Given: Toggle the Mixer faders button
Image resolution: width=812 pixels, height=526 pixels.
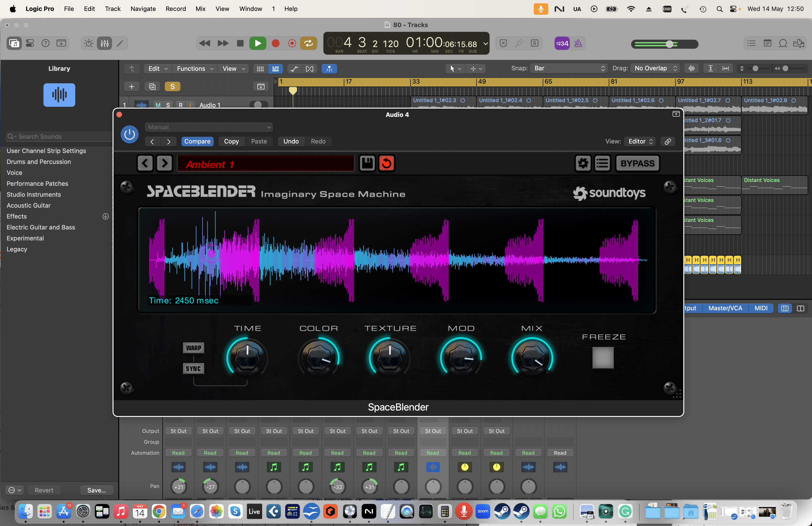Looking at the screenshot, I should point(104,43).
